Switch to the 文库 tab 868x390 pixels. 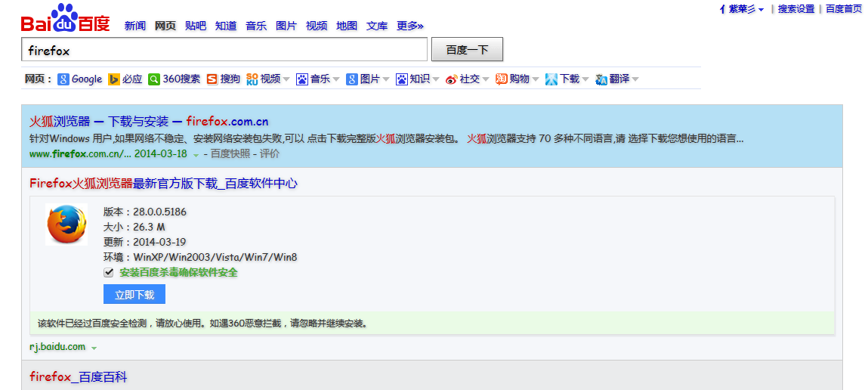click(x=377, y=26)
